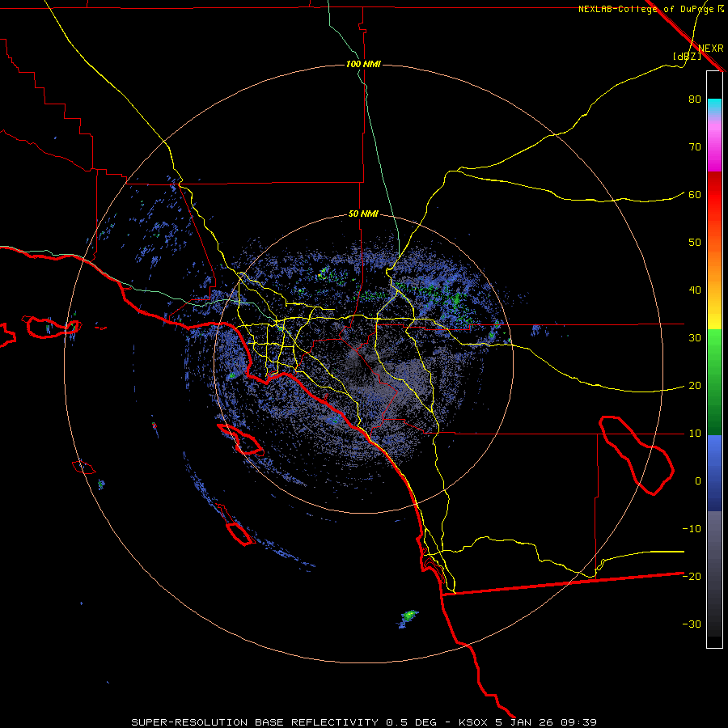
Task: Pick the orange band of the color bar
Action: pyautogui.click(x=714, y=269)
